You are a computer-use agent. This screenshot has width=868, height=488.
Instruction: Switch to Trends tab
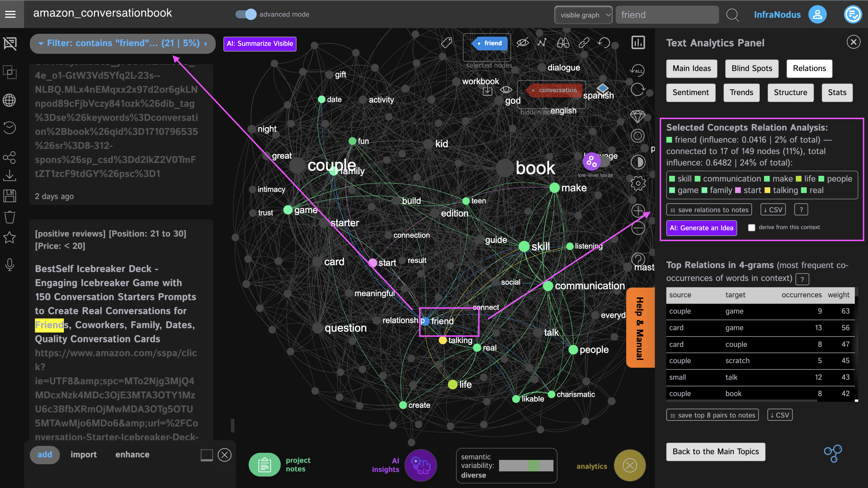[741, 93]
